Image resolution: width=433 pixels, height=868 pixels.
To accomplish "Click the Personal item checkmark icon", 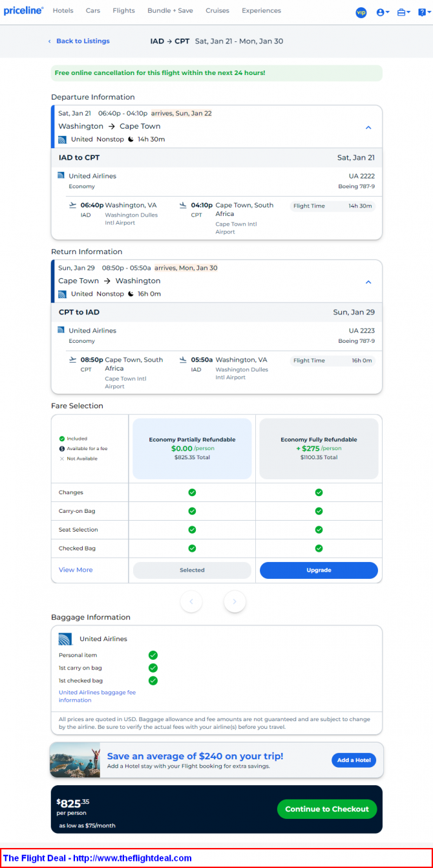I will (153, 655).
